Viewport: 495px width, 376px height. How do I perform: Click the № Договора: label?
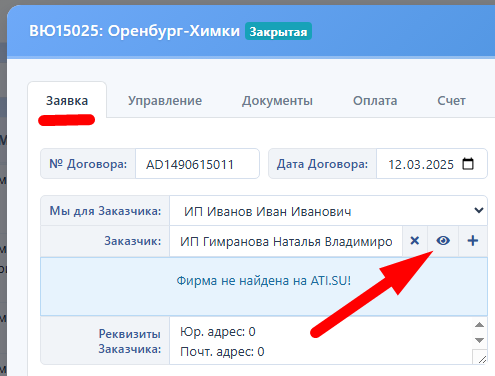tap(88, 164)
